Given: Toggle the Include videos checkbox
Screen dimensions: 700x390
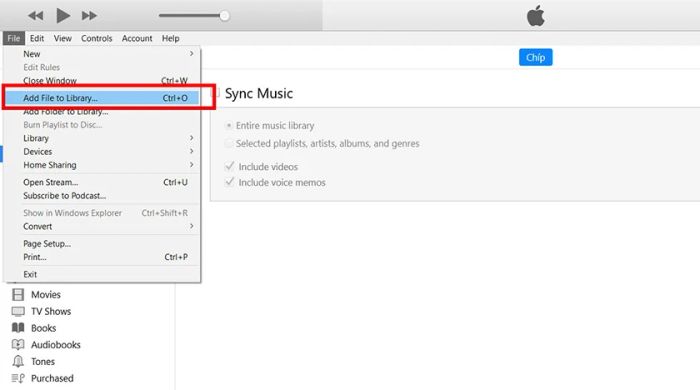Looking at the screenshot, I should point(229,166).
